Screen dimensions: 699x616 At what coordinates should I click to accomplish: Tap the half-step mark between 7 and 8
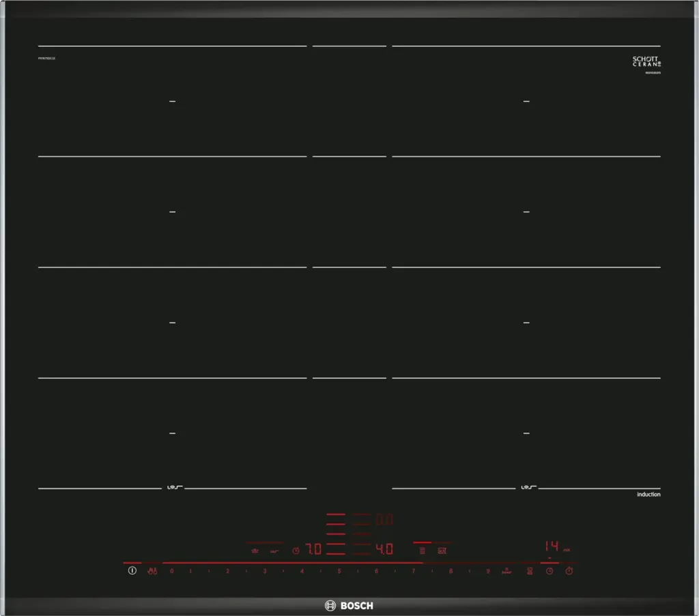pyautogui.click(x=432, y=571)
